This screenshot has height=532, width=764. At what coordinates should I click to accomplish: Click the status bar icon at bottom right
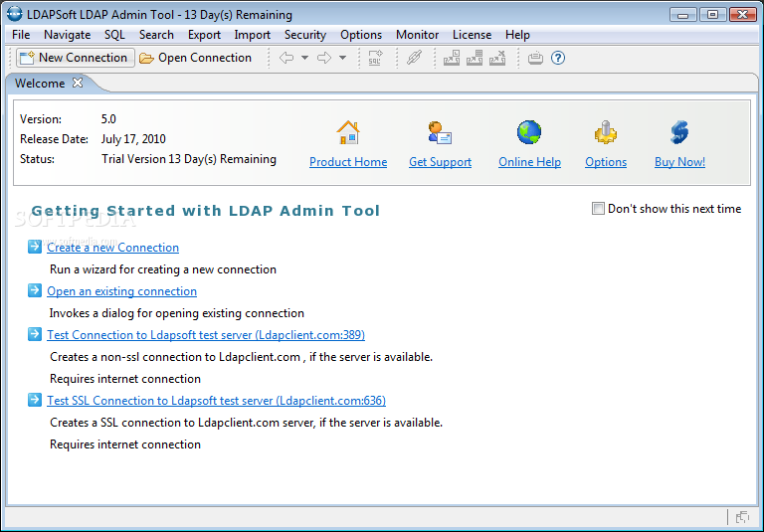[x=742, y=517]
